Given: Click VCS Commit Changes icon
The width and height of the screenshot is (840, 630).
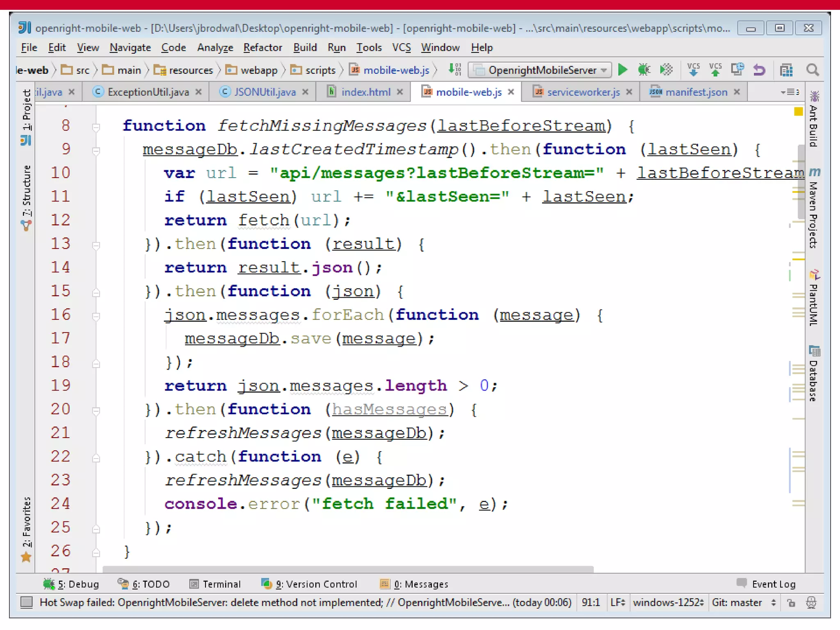Looking at the screenshot, I should click(715, 70).
